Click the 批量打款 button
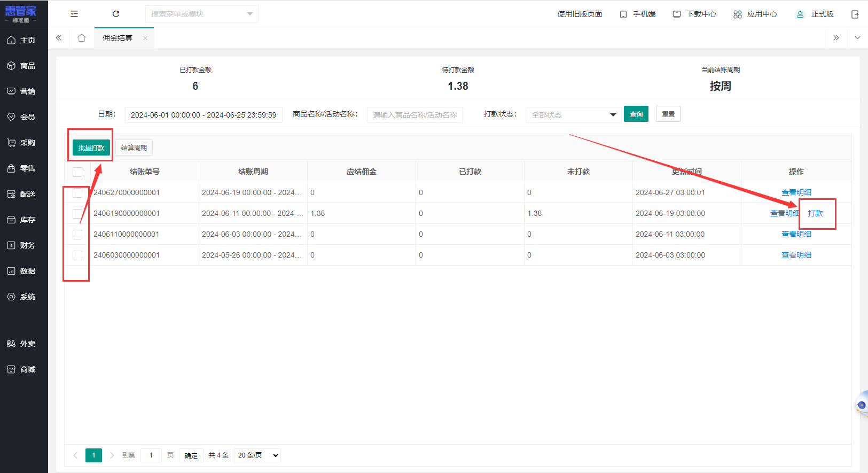The width and height of the screenshot is (868, 473). pos(91,148)
